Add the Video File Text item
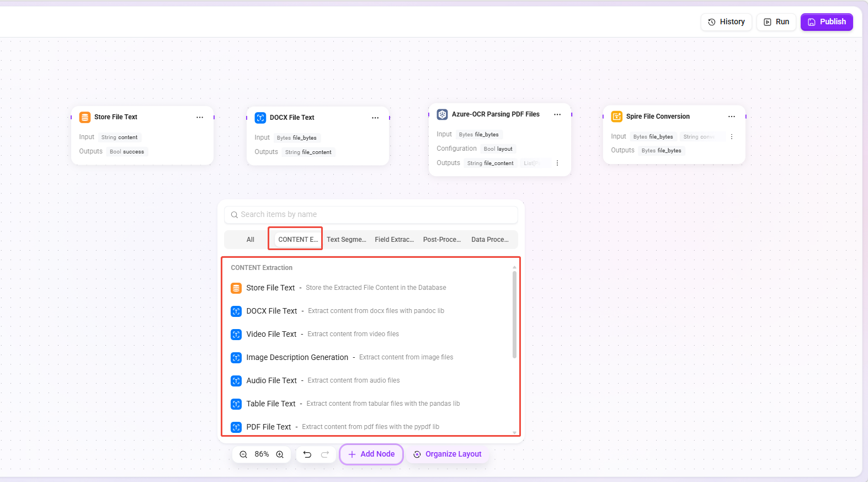 coord(370,335)
